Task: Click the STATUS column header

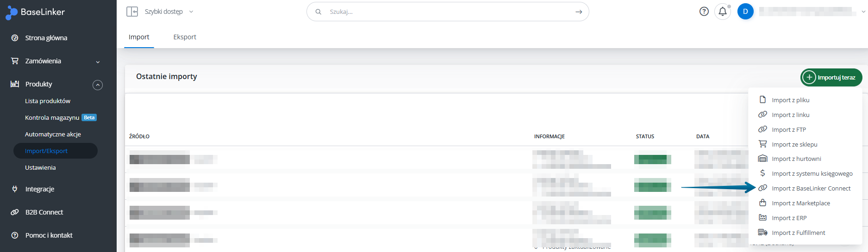Action: pyautogui.click(x=645, y=136)
